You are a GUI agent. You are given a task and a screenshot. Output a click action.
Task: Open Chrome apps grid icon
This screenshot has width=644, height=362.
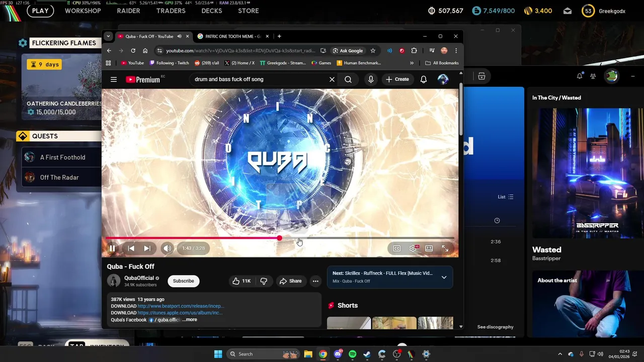click(108, 63)
